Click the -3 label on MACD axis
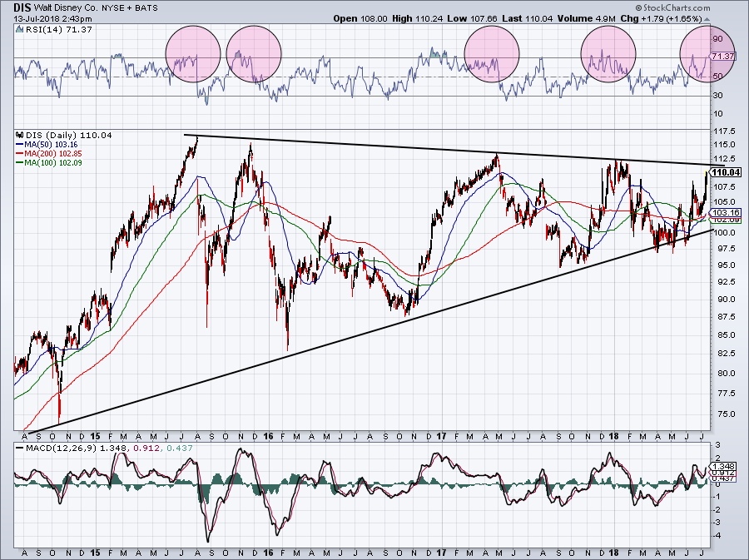The image size is (749, 560). (x=717, y=523)
